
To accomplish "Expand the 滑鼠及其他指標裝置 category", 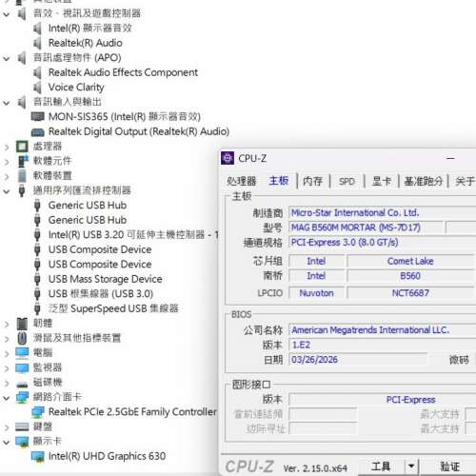I will pyautogui.click(x=7, y=339).
